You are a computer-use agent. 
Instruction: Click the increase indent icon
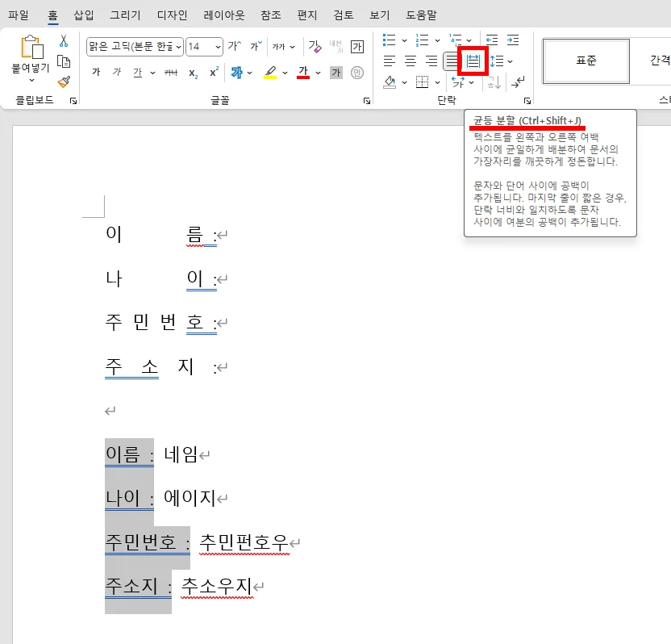(x=514, y=39)
